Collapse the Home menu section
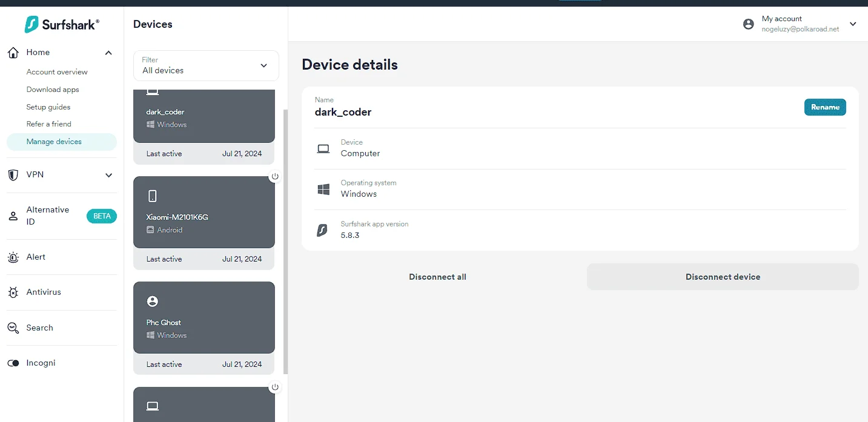 (108, 53)
